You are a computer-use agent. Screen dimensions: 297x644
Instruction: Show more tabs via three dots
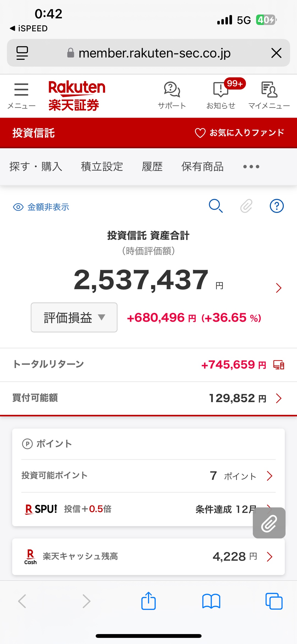click(x=251, y=166)
